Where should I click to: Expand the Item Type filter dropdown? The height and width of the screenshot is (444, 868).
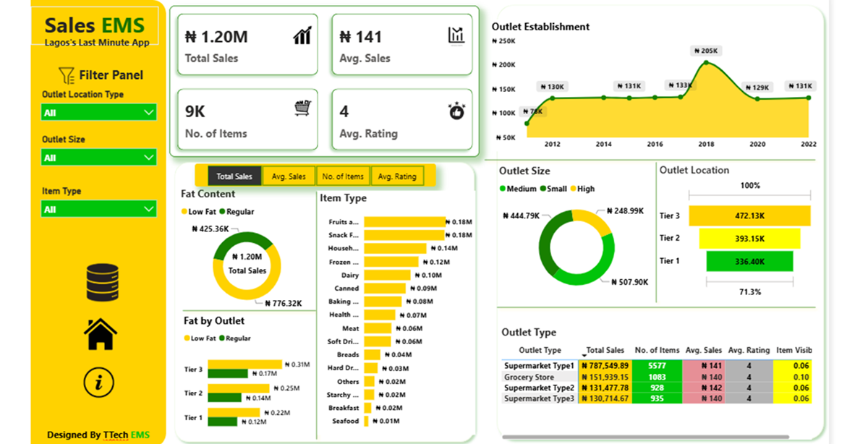tap(99, 210)
